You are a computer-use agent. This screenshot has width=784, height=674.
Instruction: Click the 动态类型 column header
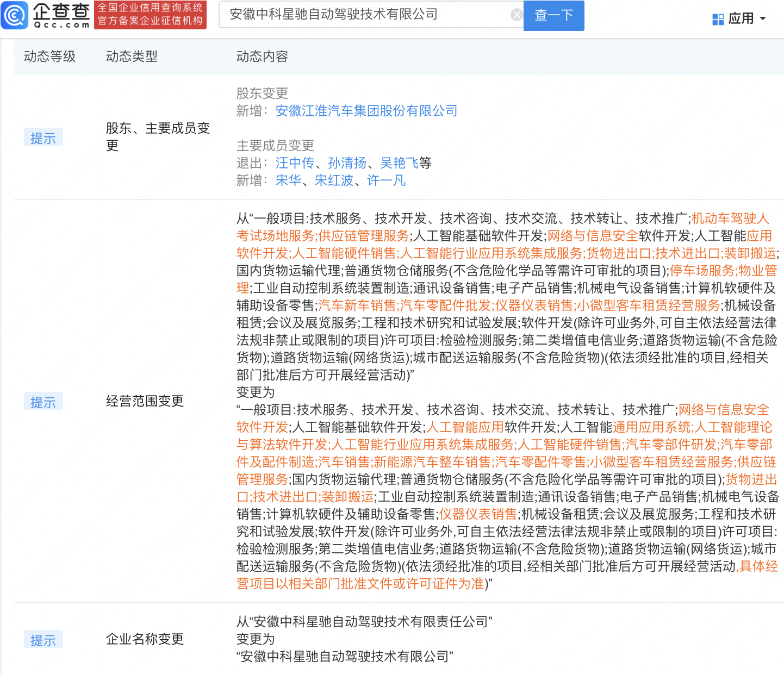(x=132, y=57)
